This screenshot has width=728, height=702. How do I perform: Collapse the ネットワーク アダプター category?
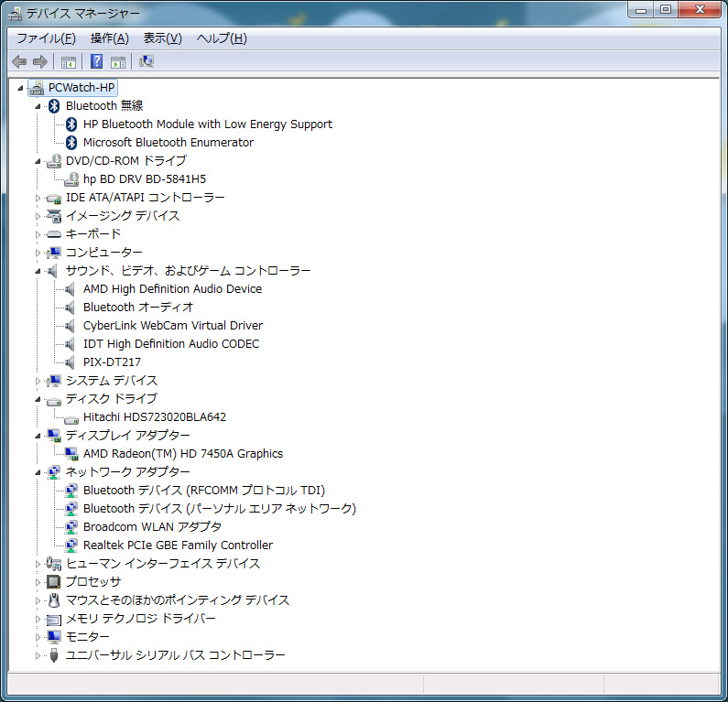coord(38,472)
